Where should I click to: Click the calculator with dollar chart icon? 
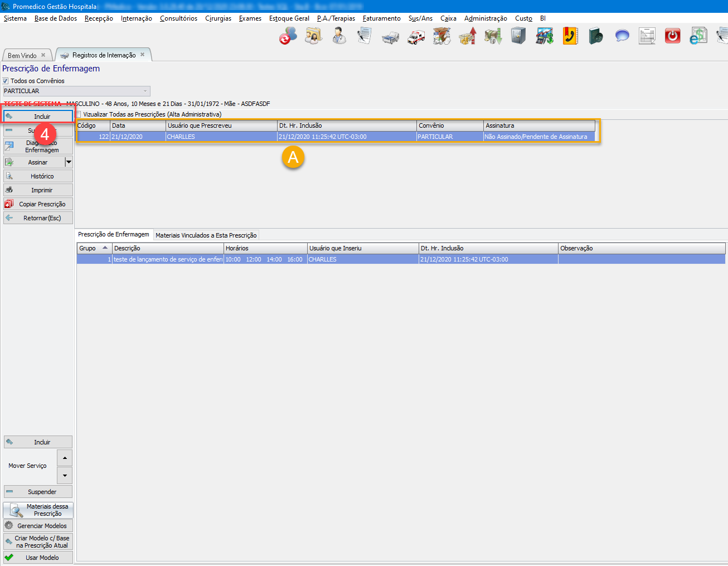(544, 37)
